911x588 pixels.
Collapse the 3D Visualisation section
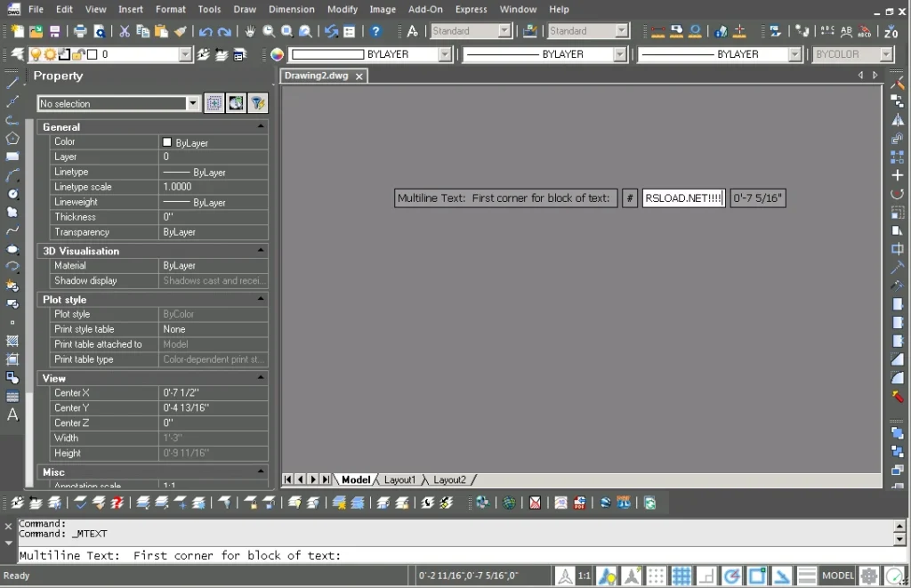pyautogui.click(x=261, y=251)
